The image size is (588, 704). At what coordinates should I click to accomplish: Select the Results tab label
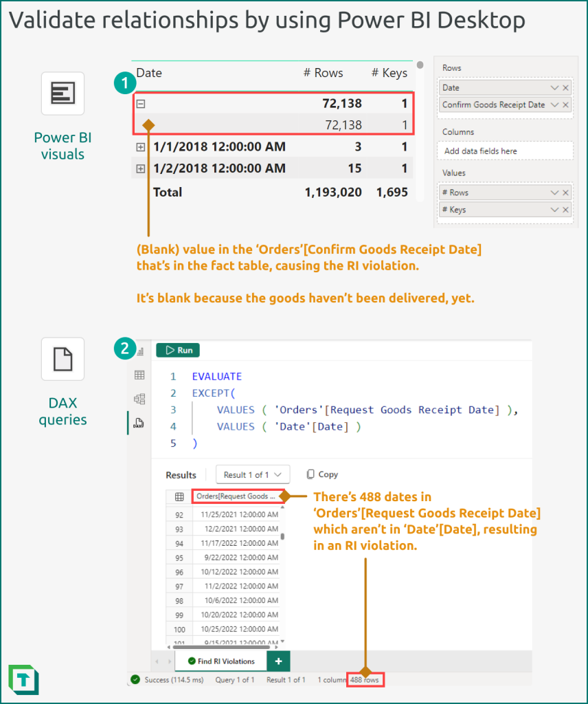coord(181,474)
